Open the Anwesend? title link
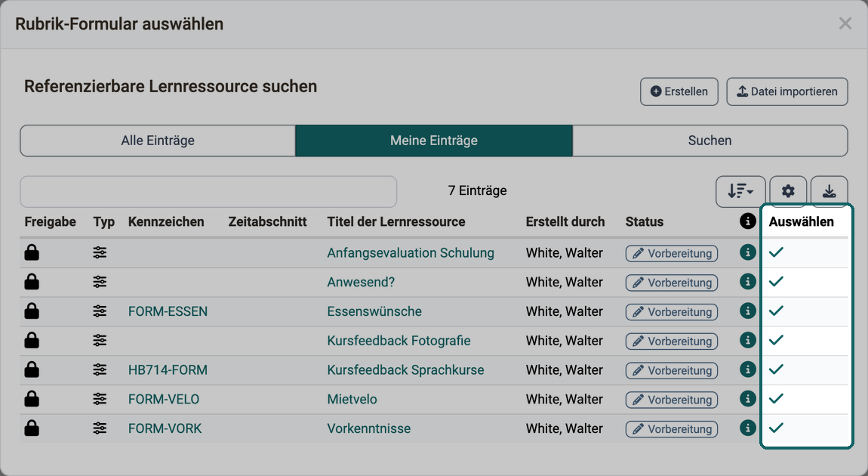The height and width of the screenshot is (476, 868). 361,282
